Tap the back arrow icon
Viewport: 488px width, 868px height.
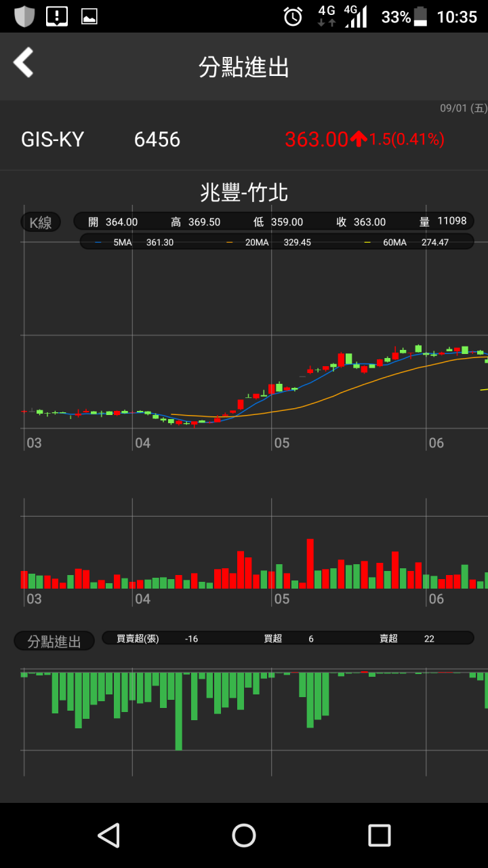tap(23, 62)
